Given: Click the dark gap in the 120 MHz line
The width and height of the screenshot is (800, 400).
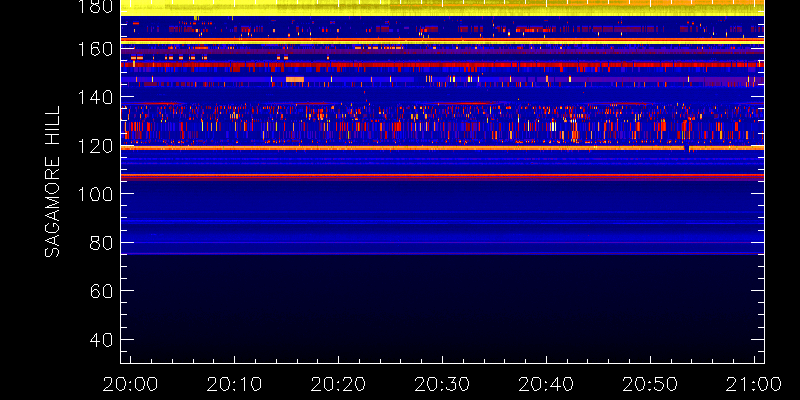Looking at the screenshot, I should (686, 148).
